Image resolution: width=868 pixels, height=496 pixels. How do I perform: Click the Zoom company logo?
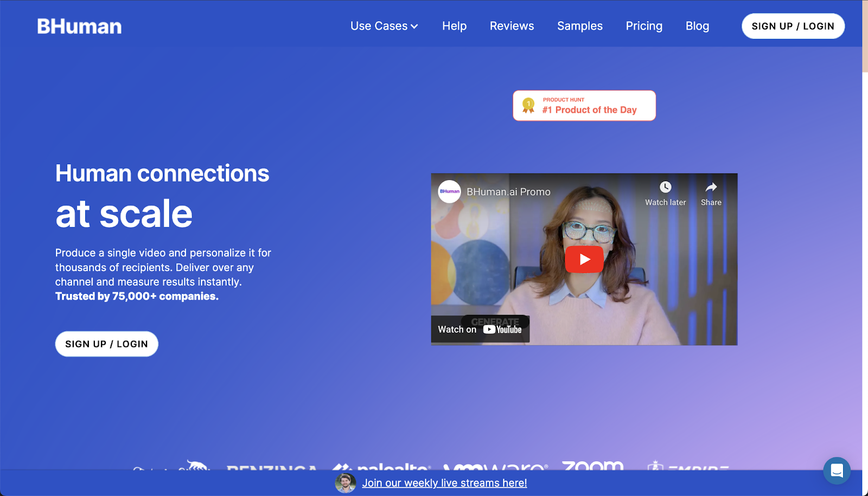(592, 466)
